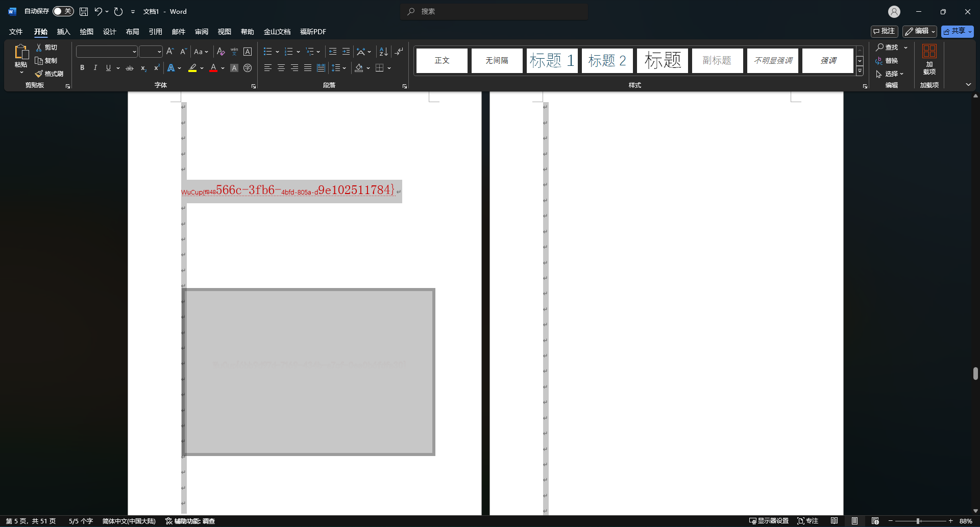Toggle Bold formatting

[82, 68]
